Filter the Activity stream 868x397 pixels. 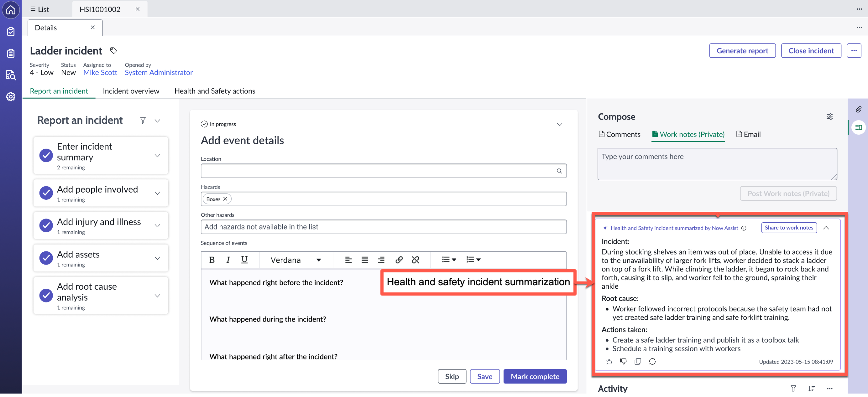tap(793, 388)
